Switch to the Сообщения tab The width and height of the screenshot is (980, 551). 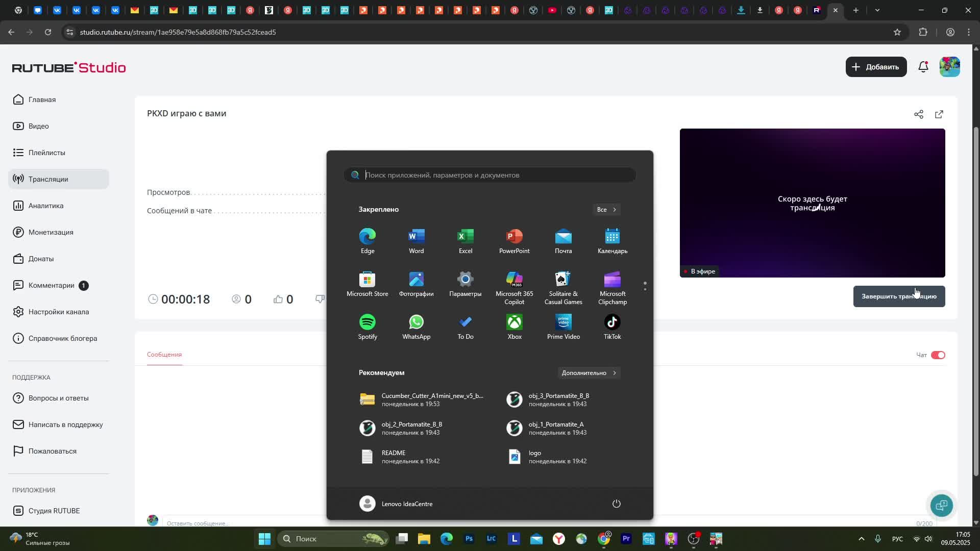[164, 355]
